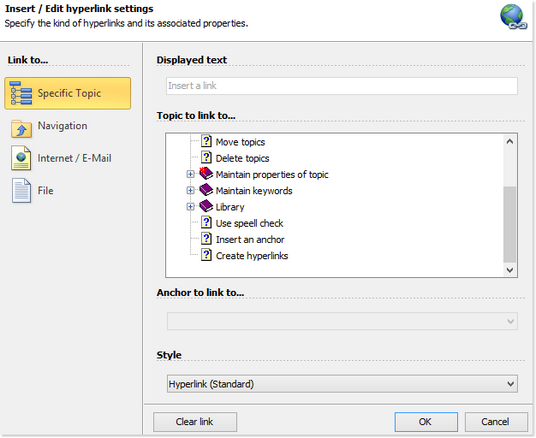The image size is (536, 438).
Task: Click the Move topics question-mark icon
Action: 206,141
